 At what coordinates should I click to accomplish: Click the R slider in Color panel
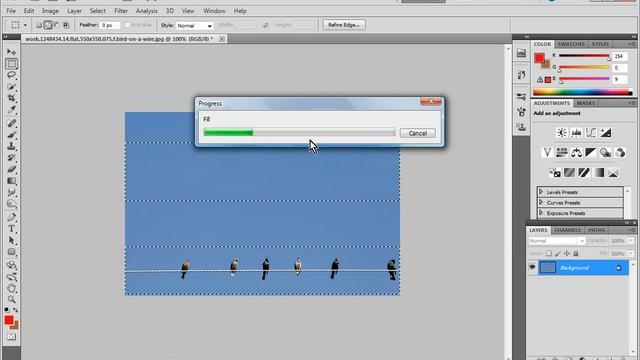click(584, 56)
